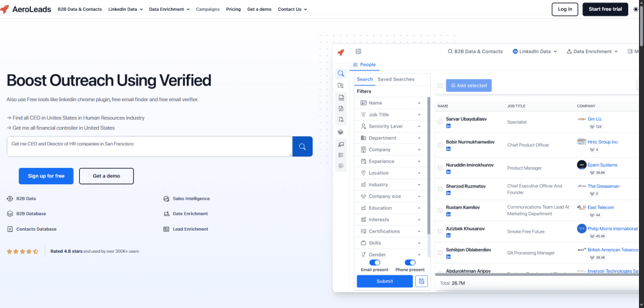Screen dimensions: 644x308
Task: Click the Contacts Database icon
Action: pos(10,229)
